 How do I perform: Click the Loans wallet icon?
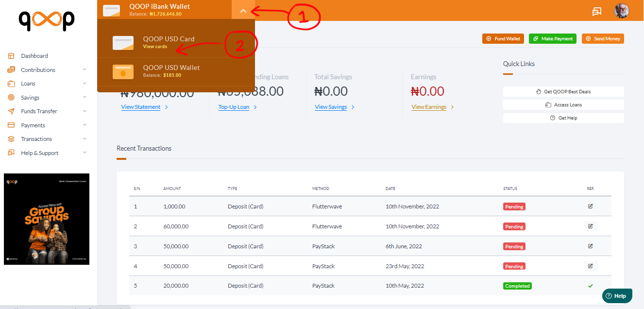[11, 84]
